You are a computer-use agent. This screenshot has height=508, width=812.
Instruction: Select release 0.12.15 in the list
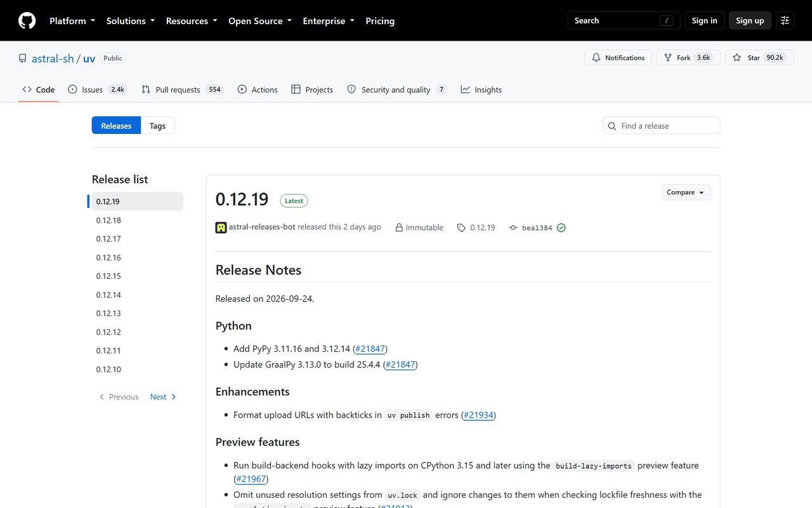click(x=138, y=276)
